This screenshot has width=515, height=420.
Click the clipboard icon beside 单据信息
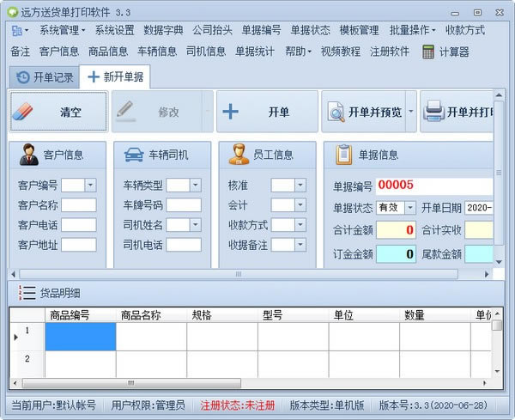[343, 155]
